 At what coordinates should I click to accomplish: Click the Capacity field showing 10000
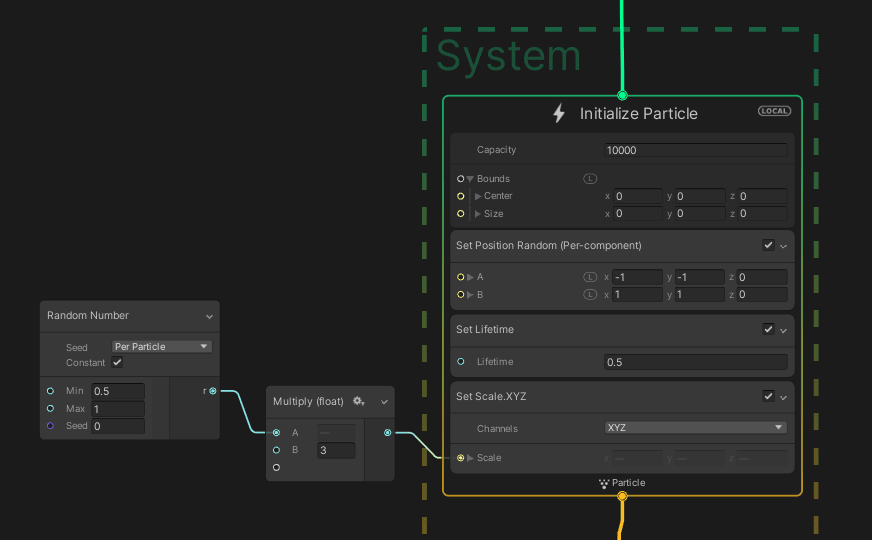695,150
